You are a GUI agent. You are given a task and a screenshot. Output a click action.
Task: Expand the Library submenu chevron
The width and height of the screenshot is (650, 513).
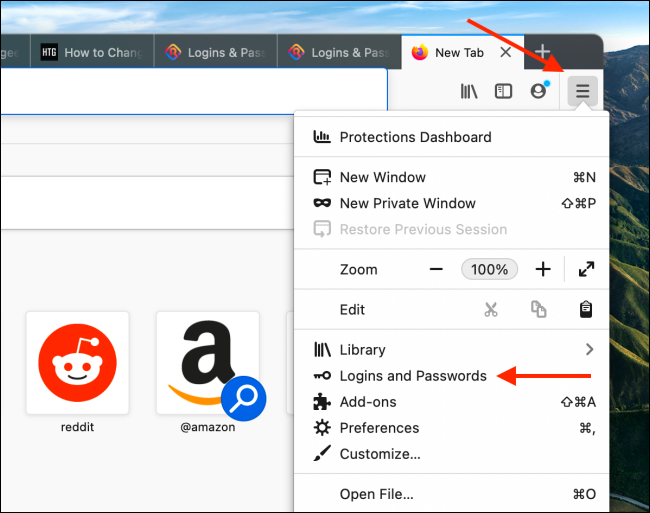(x=589, y=349)
